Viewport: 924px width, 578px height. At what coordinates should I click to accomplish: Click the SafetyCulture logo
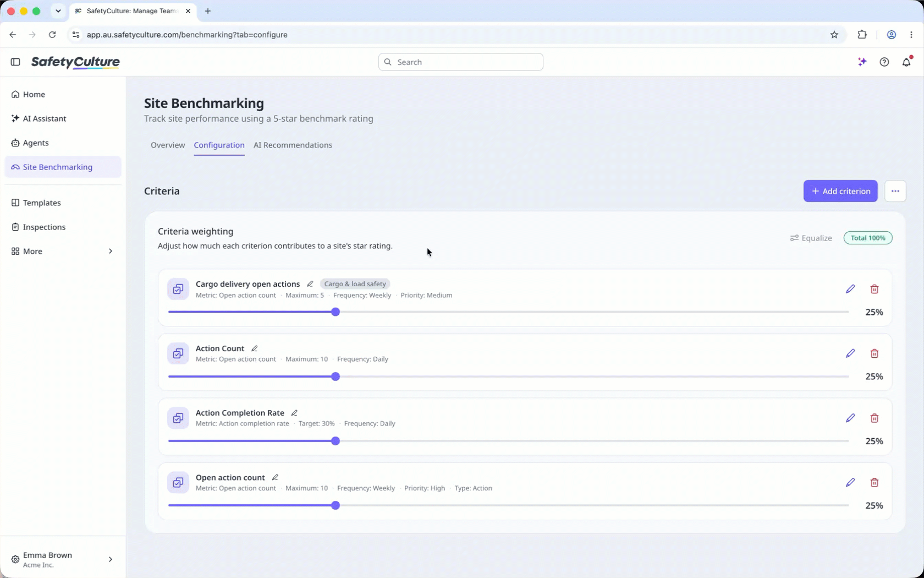[x=75, y=62]
